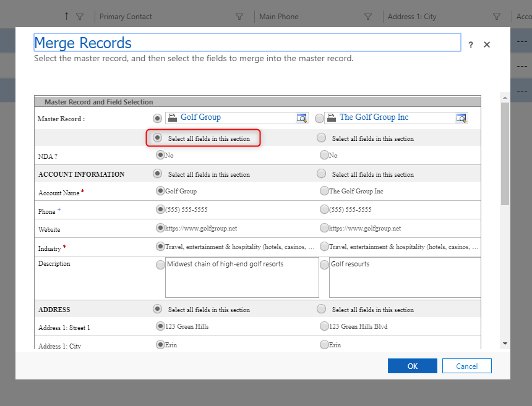Click the ADDRESS section label
Screen dimensions: 532x406
[54, 310]
